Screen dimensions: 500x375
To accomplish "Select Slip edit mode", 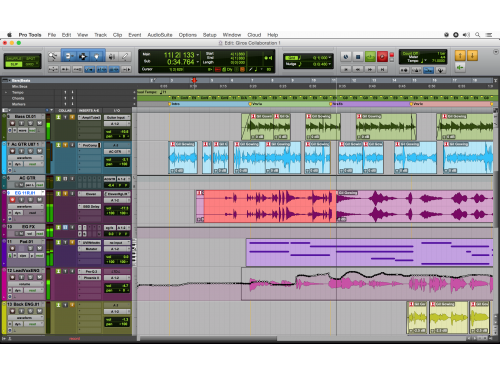I will pyautogui.click(x=14, y=64).
